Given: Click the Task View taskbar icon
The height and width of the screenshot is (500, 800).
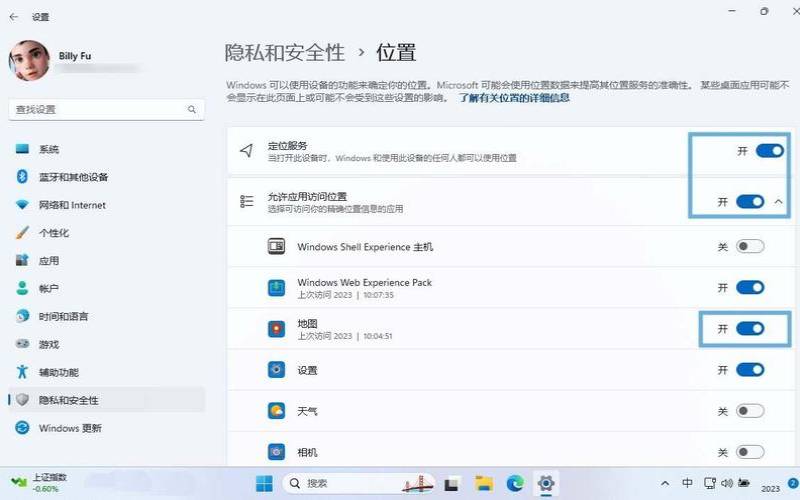Looking at the screenshot, I should click(x=451, y=484).
